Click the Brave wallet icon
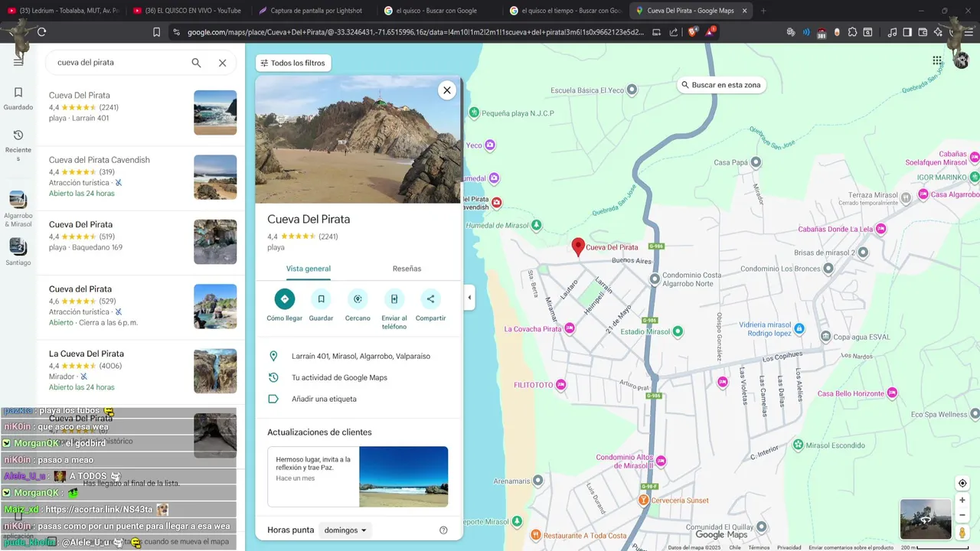This screenshot has width=980, height=551. 923,32
